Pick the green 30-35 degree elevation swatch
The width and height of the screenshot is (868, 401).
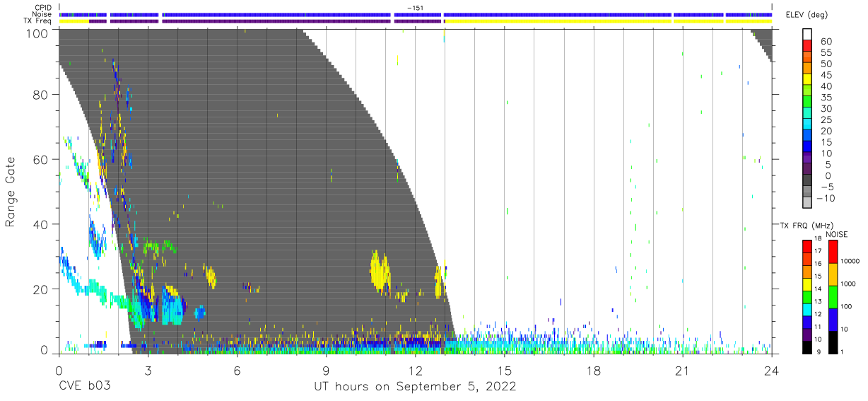pyautogui.click(x=808, y=103)
